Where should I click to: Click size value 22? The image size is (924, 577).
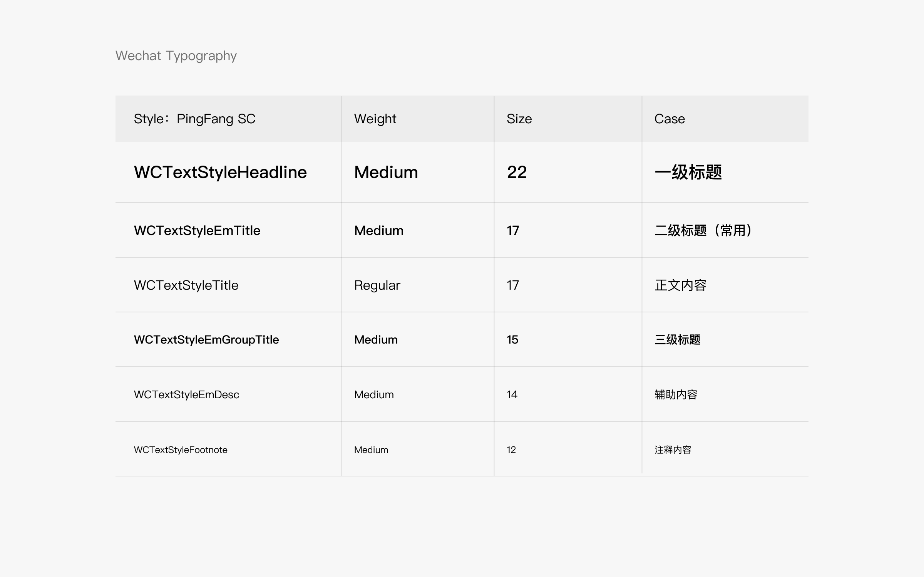click(517, 172)
